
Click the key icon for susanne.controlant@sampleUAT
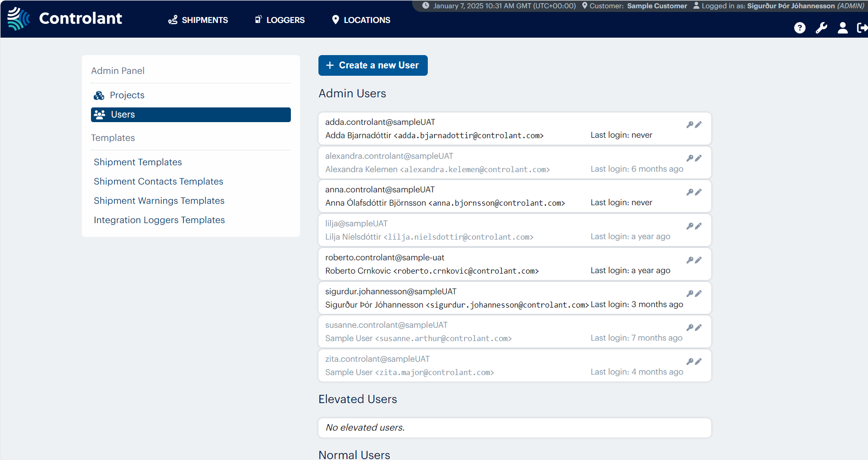tap(690, 328)
